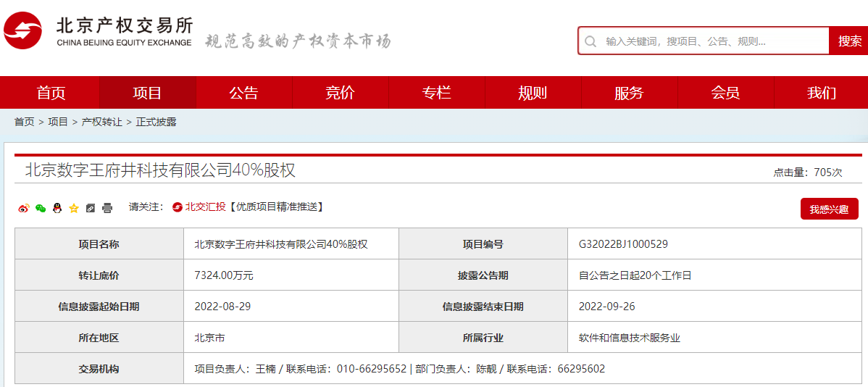This screenshot has height=387, width=868.
Task: Open the 北交汇投 link
Action: 204,207
